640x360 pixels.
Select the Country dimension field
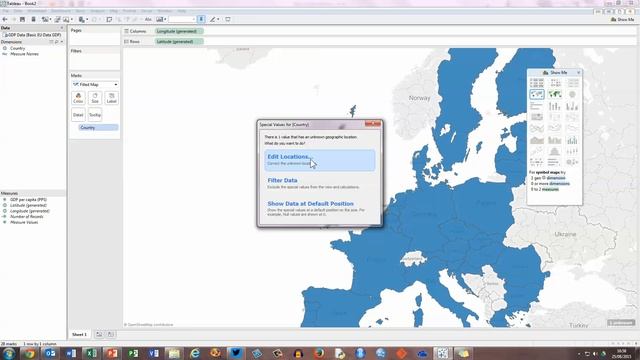(18, 48)
